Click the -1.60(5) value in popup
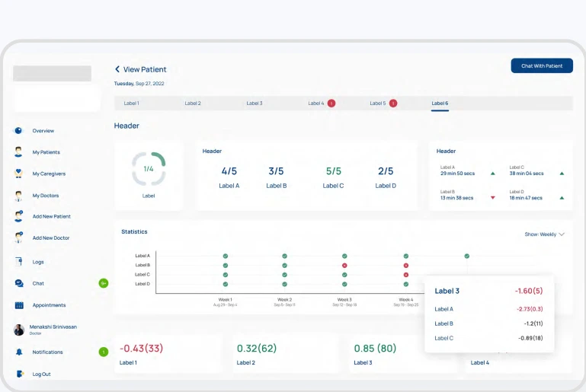This screenshot has height=392, width=586. click(x=529, y=291)
